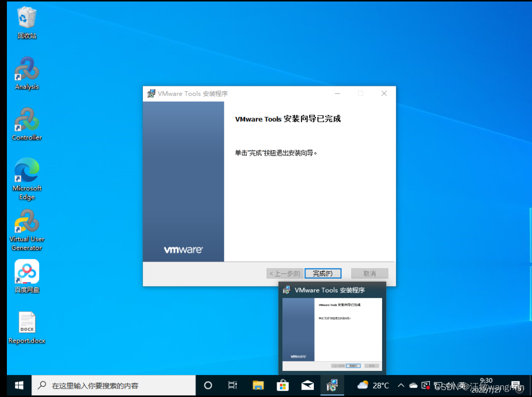This screenshot has height=397, width=532.
Task: Close the VMware Tools installer dialog
Action: pos(384,94)
